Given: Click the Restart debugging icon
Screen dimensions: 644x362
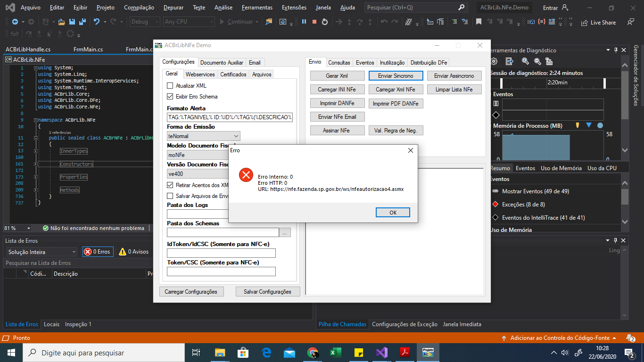Looking at the screenshot, I should [x=325, y=22].
